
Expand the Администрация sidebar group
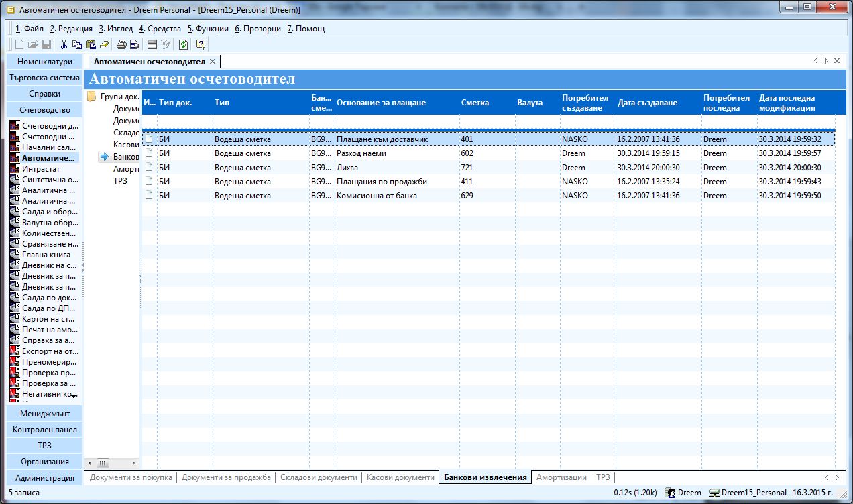pyautogui.click(x=44, y=478)
